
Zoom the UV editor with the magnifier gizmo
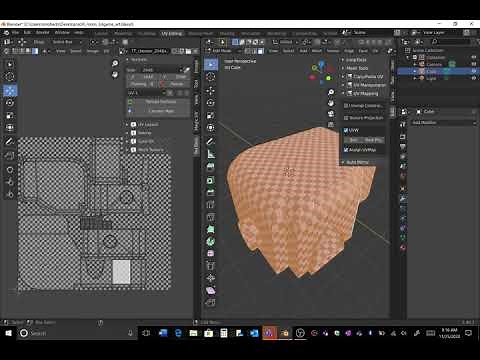(115, 63)
